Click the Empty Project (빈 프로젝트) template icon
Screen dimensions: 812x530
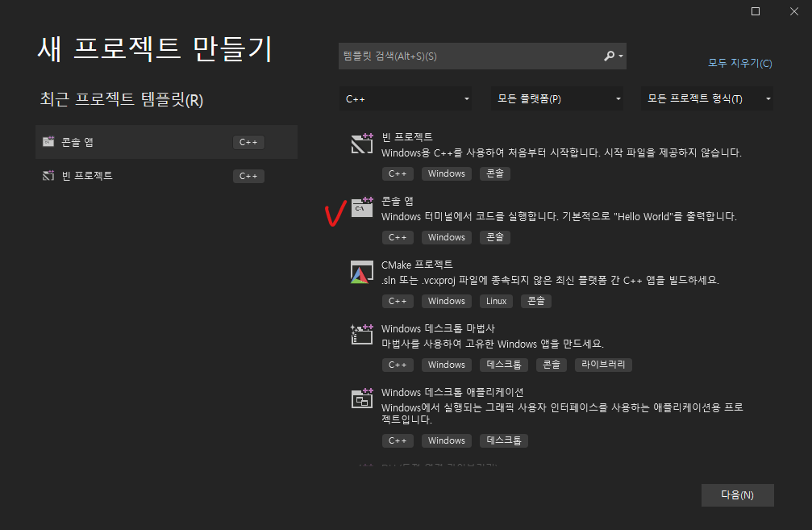pos(362,144)
